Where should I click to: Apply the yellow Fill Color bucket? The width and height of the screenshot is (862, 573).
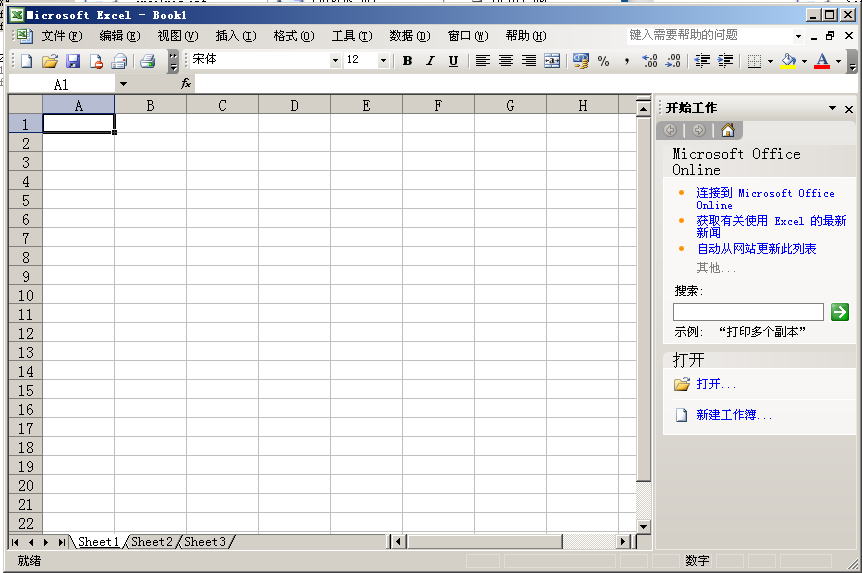click(x=788, y=61)
